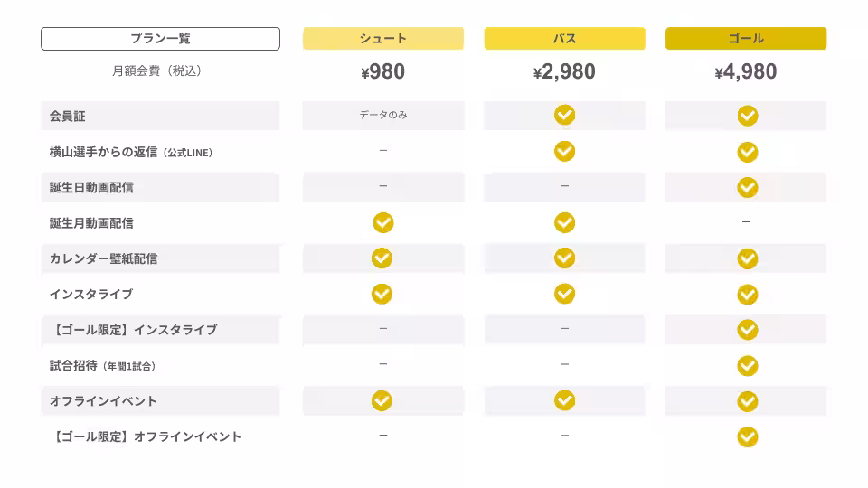Click the 会員証 row label
Viewport: 868px width, 488px height.
pyautogui.click(x=68, y=117)
